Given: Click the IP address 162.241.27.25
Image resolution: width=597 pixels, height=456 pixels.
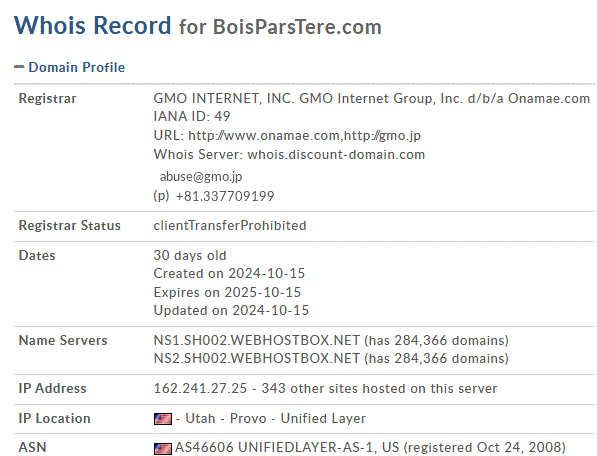Looking at the screenshot, I should [200, 389].
